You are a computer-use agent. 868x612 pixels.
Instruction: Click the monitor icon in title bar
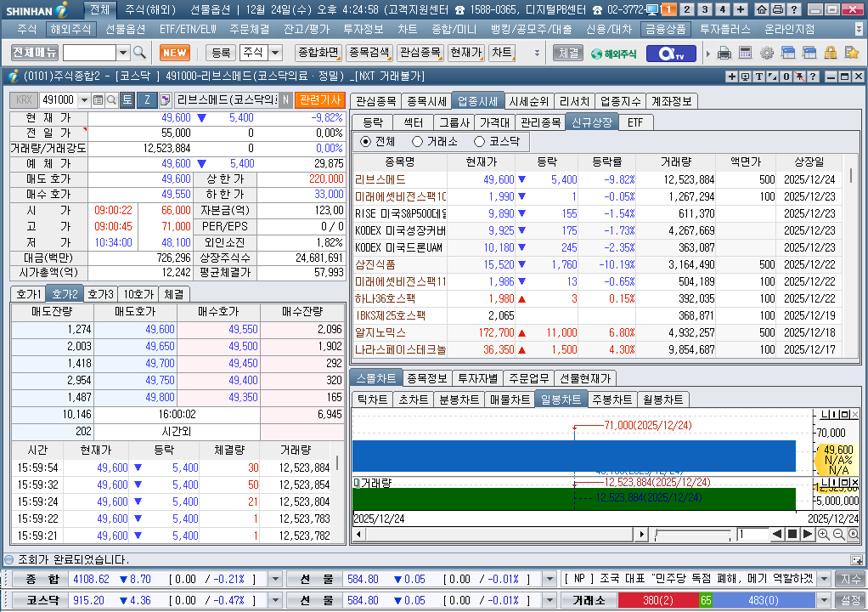tap(652, 9)
